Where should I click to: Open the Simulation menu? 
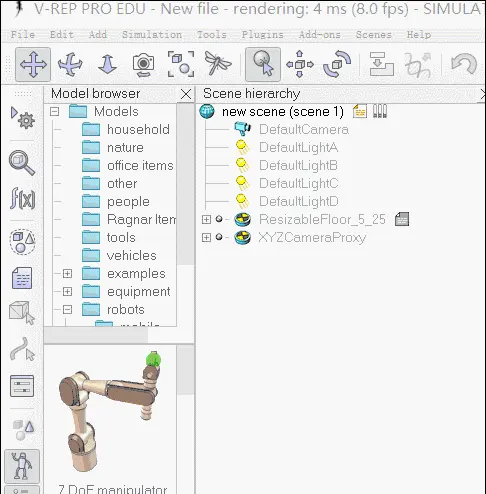coord(152,35)
